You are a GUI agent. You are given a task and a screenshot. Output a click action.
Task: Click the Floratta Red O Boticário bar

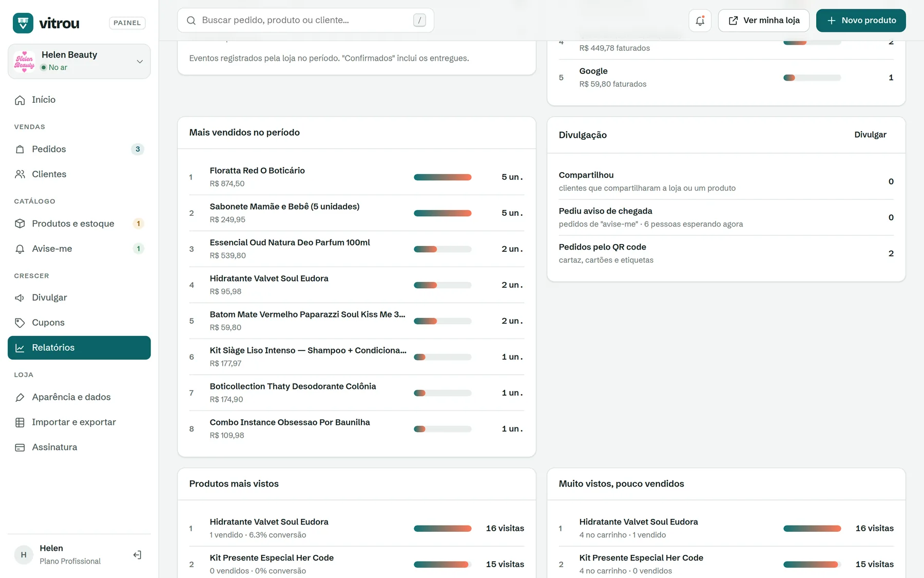tap(442, 177)
